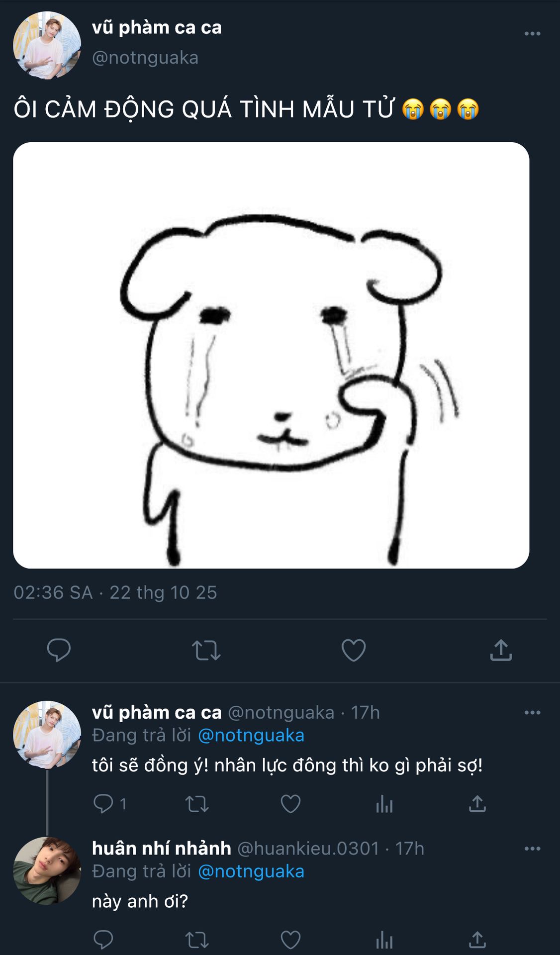
Task: Share the "tôi sẽ đồng ý" reply
Action: tap(477, 804)
